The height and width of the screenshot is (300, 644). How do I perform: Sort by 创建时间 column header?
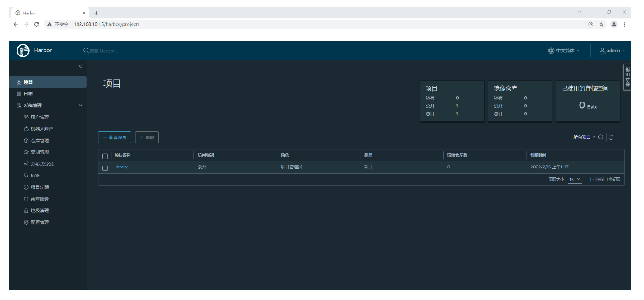pyautogui.click(x=538, y=155)
